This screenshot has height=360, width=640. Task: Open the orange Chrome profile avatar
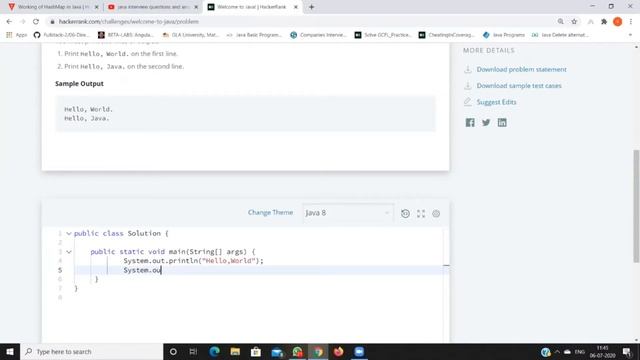click(618, 22)
